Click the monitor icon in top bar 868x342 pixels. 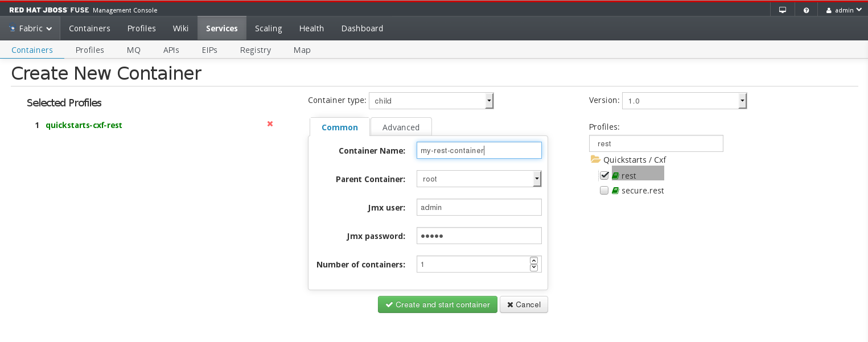(783, 10)
